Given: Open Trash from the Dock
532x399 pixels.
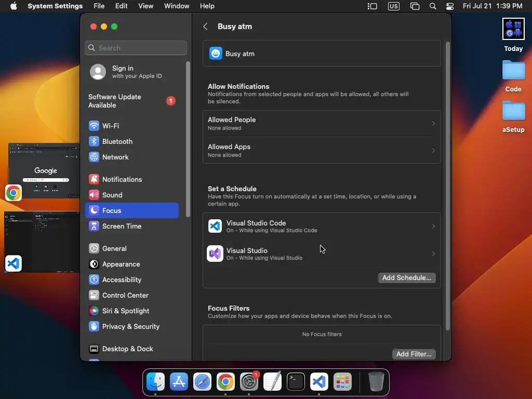Looking at the screenshot, I should (376, 382).
